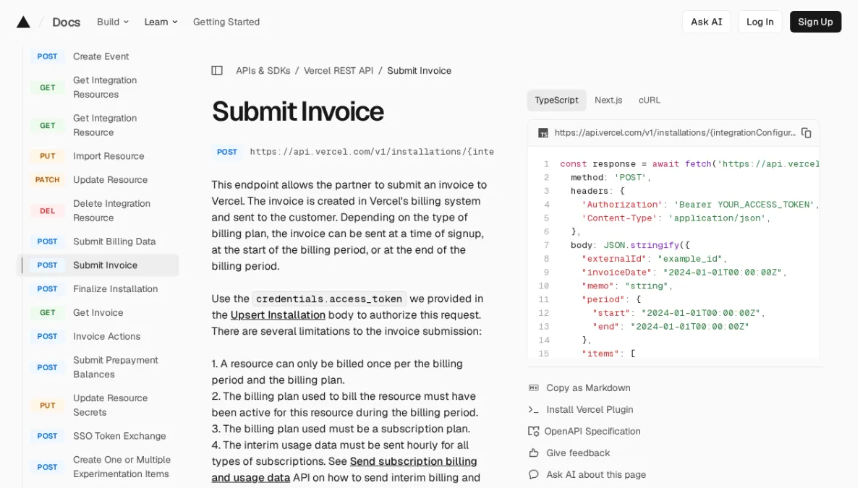Select Get Invoice in sidebar

[x=98, y=313]
